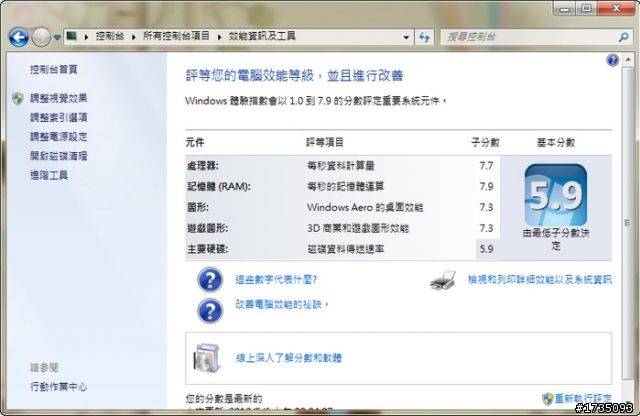This screenshot has width=640, height=416.
Task: Click scrollbar up arrow
Action: [x=628, y=60]
